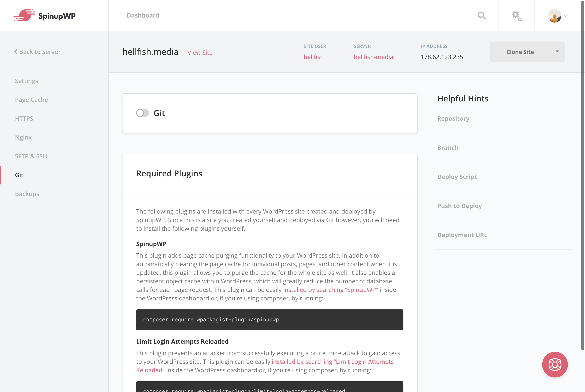Click the SpinupWP logo
Screen dimensions: 585x392
[x=44, y=15]
